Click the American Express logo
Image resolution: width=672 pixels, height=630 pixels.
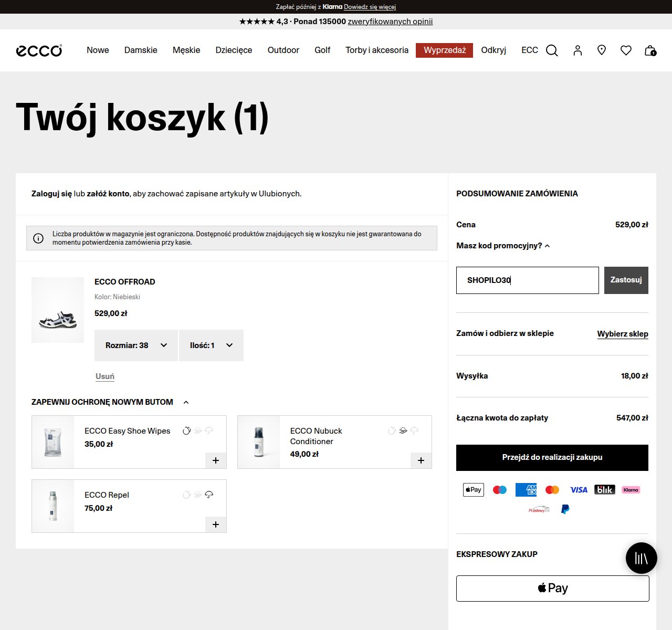(x=526, y=490)
